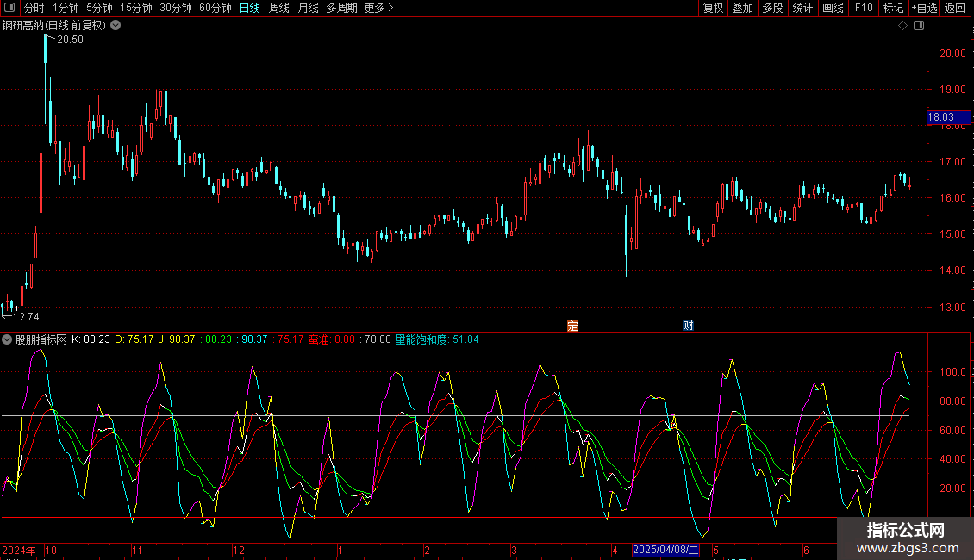Click the 2025/04/08 date label on time axis
This screenshot has width=974, height=560.
(666, 550)
